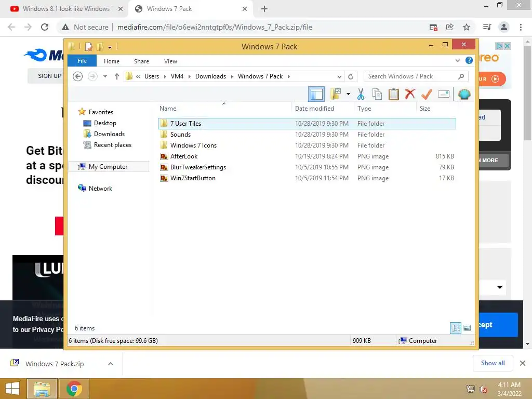Switch to the View ribbon tab
The image size is (532, 399).
(170, 61)
